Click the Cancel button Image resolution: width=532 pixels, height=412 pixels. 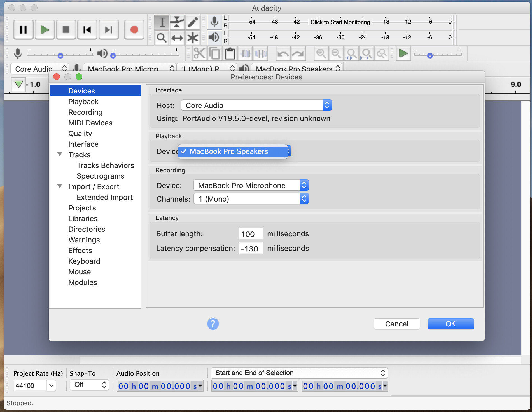(x=397, y=324)
